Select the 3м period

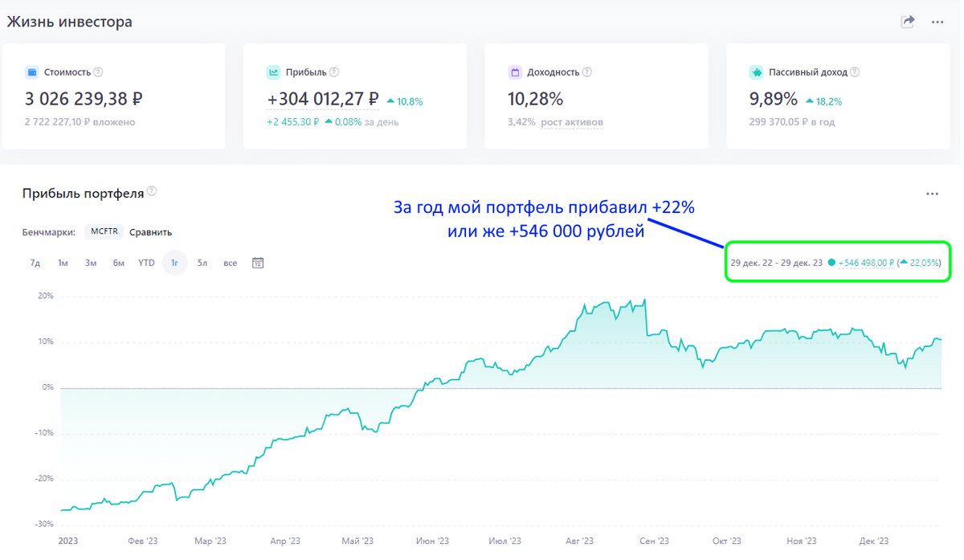91,263
